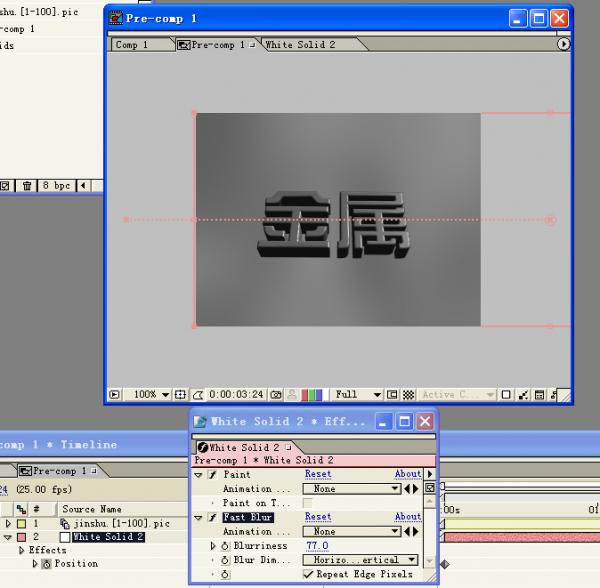Click the label column header icon in timeline
The height and width of the screenshot is (588, 600).
click(21, 509)
